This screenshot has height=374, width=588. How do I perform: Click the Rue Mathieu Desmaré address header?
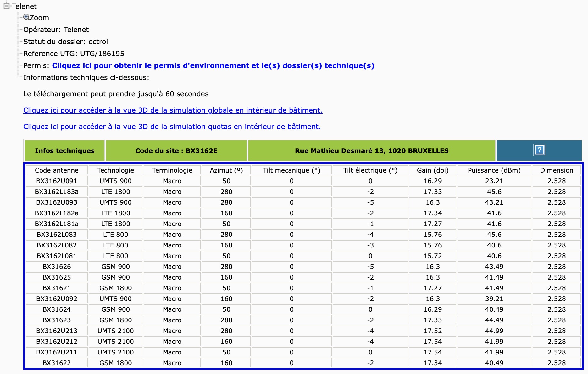[372, 150]
